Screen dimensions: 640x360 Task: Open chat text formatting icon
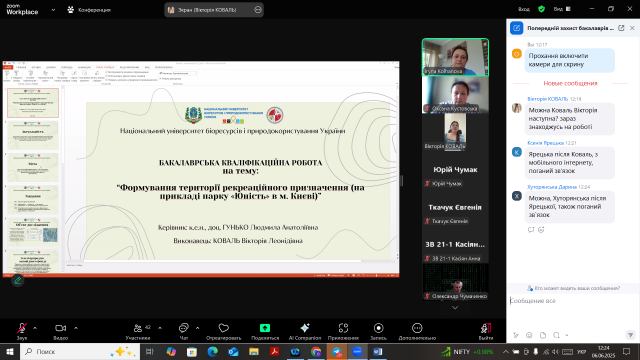point(516,335)
